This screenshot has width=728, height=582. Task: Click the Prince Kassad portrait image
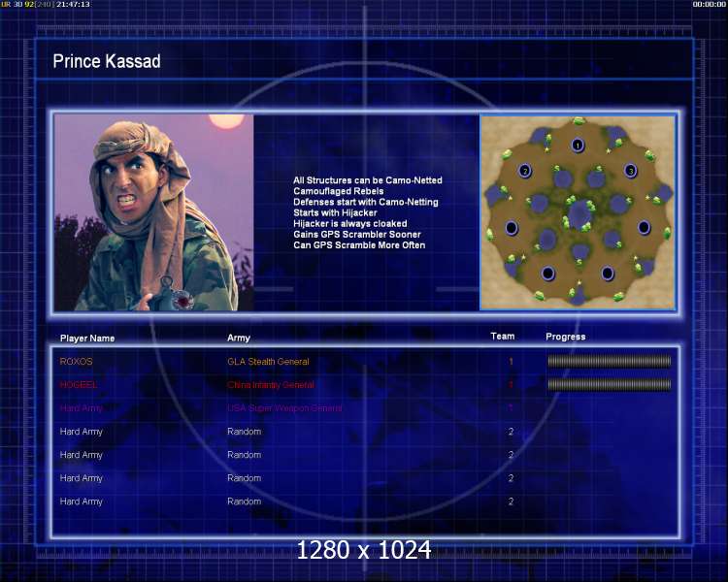click(x=154, y=212)
